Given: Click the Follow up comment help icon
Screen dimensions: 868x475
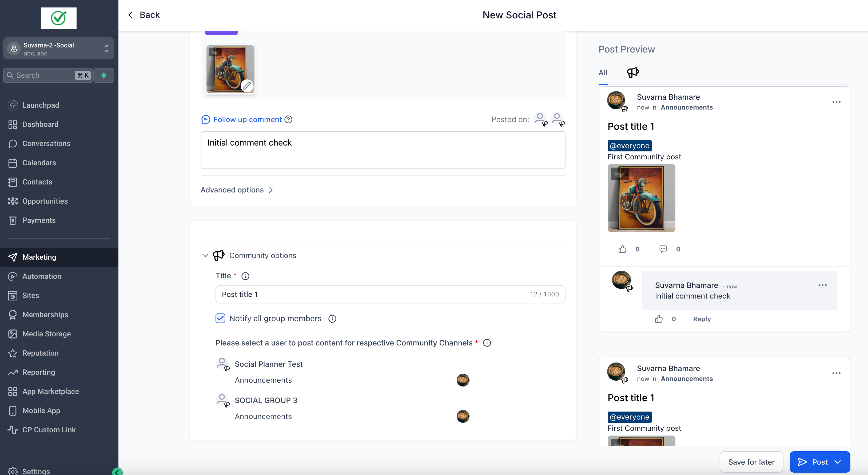Looking at the screenshot, I should pyautogui.click(x=288, y=119).
